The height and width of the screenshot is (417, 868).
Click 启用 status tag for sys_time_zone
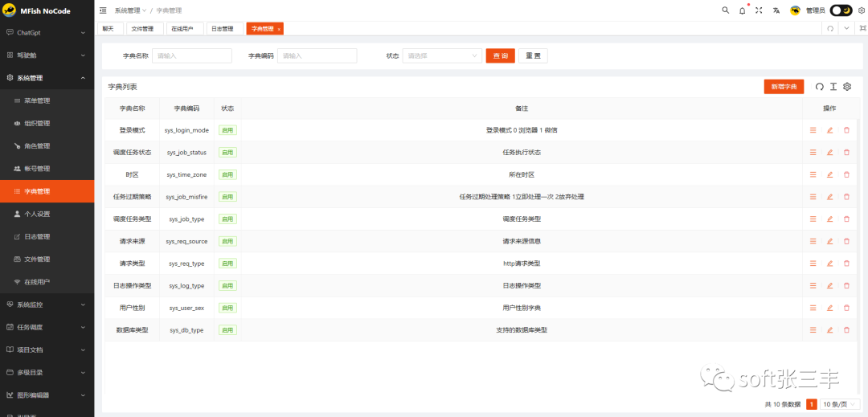click(x=227, y=174)
